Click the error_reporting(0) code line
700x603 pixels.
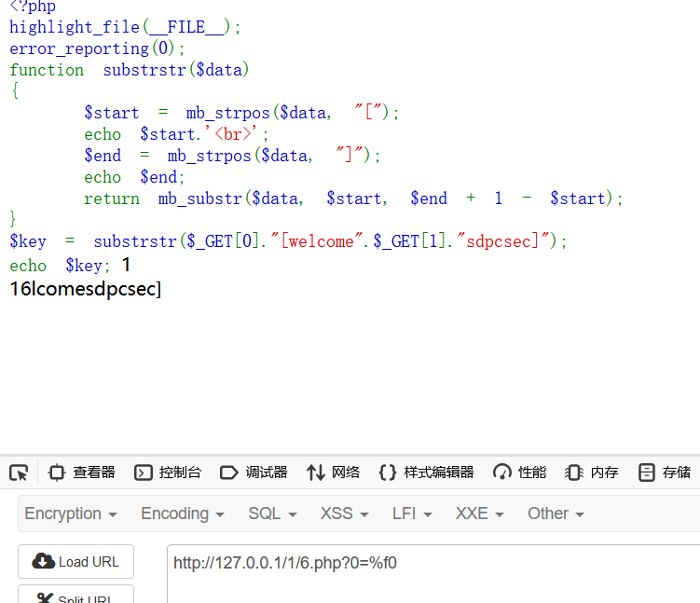click(97, 48)
